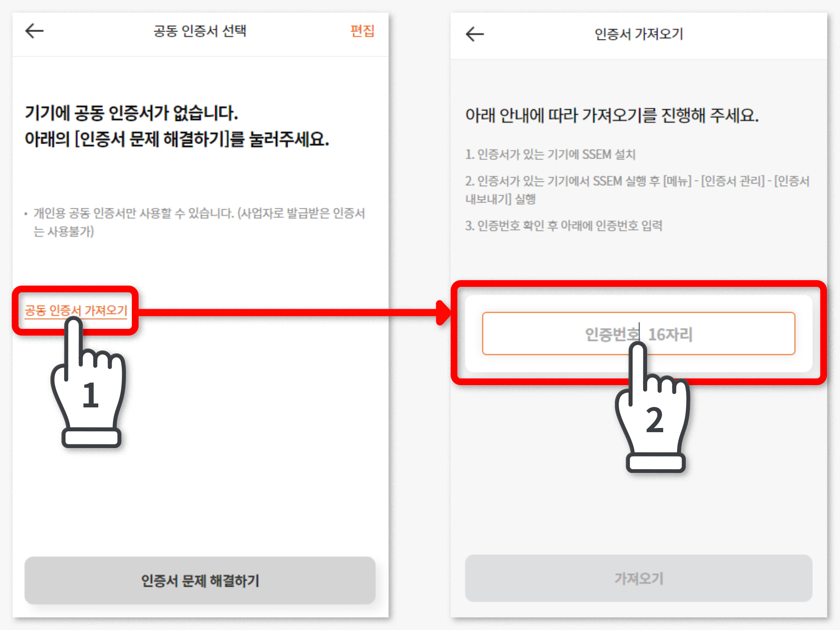Click the red arrowhead pointing to the right screen
This screenshot has width=840, height=630.
coord(443,312)
